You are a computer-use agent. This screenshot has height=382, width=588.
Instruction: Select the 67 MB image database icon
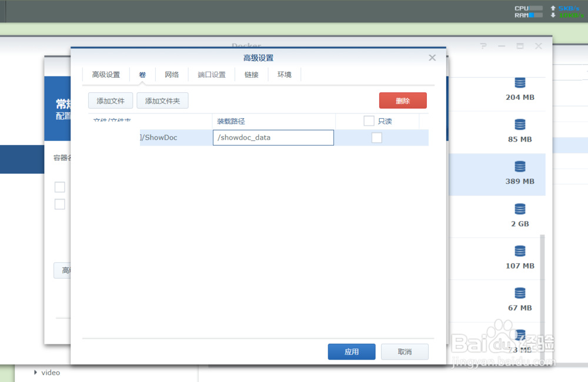point(520,293)
